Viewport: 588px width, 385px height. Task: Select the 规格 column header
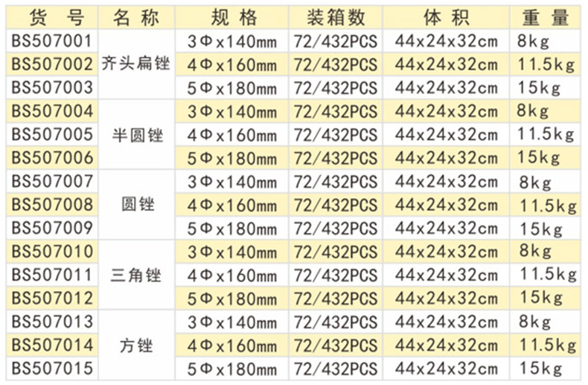coord(231,16)
